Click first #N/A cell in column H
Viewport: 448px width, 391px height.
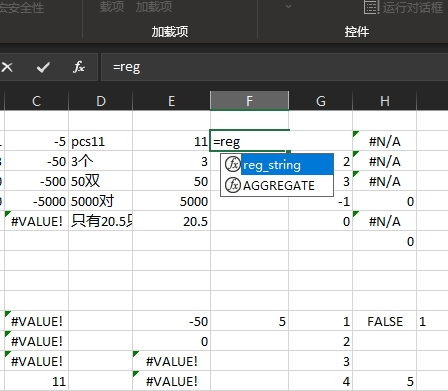tap(385, 141)
